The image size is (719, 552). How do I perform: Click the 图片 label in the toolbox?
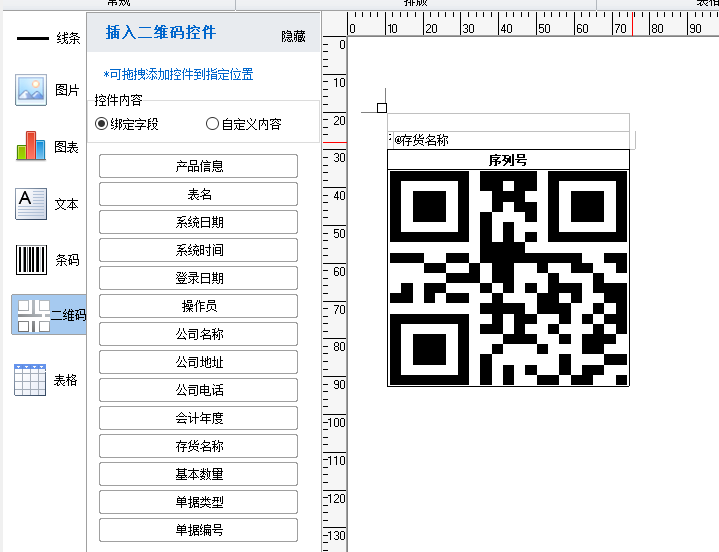tap(67, 90)
